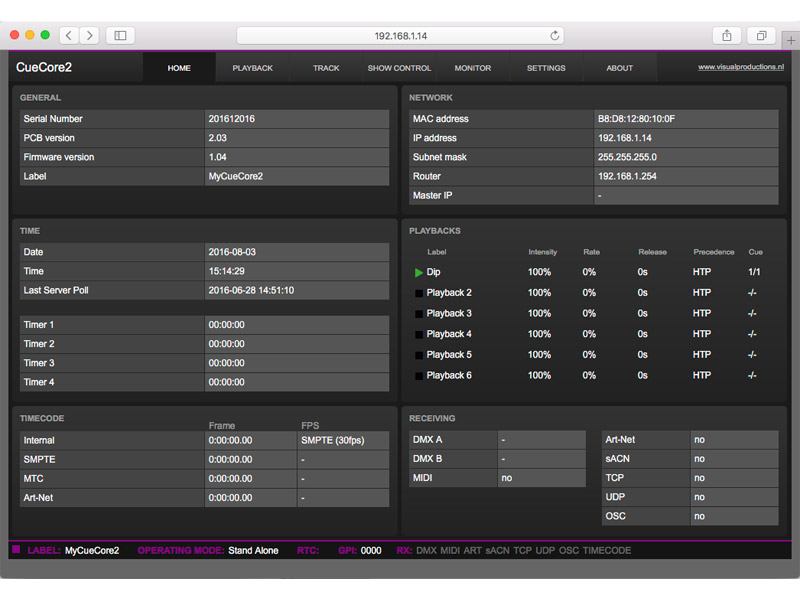Screen dimensions: 800x600
Task: Open the PLAYBACK tab
Action: (x=252, y=68)
